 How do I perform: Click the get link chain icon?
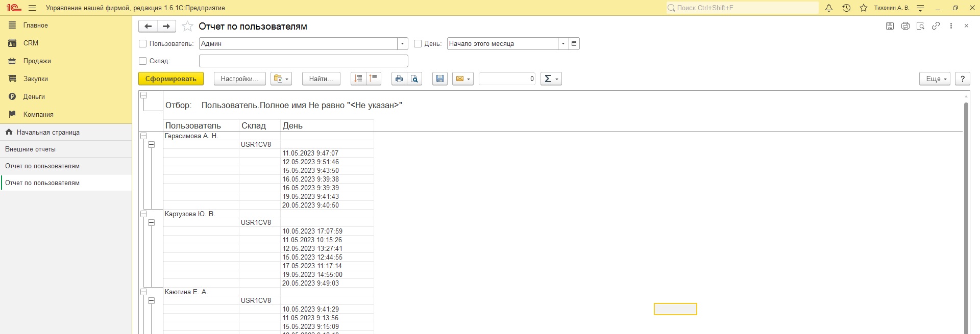pyautogui.click(x=936, y=26)
